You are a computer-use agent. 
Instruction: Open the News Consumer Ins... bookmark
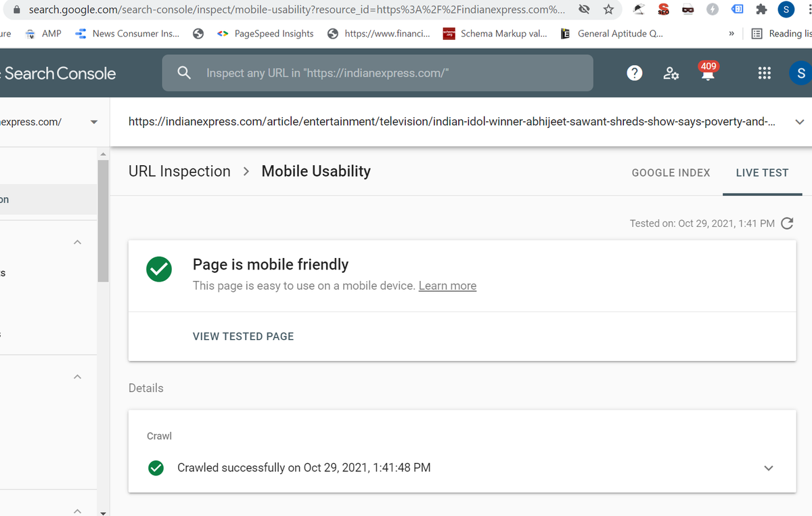(127, 34)
